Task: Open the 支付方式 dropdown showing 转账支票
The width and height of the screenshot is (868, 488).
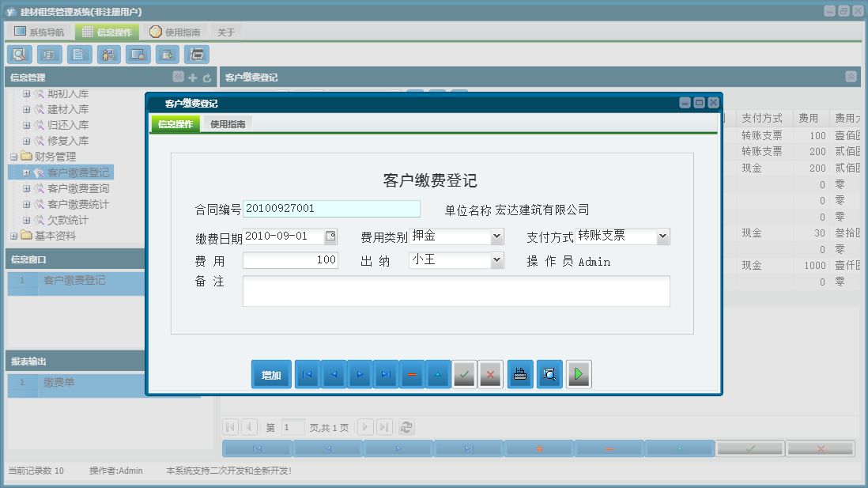Action: [662, 236]
